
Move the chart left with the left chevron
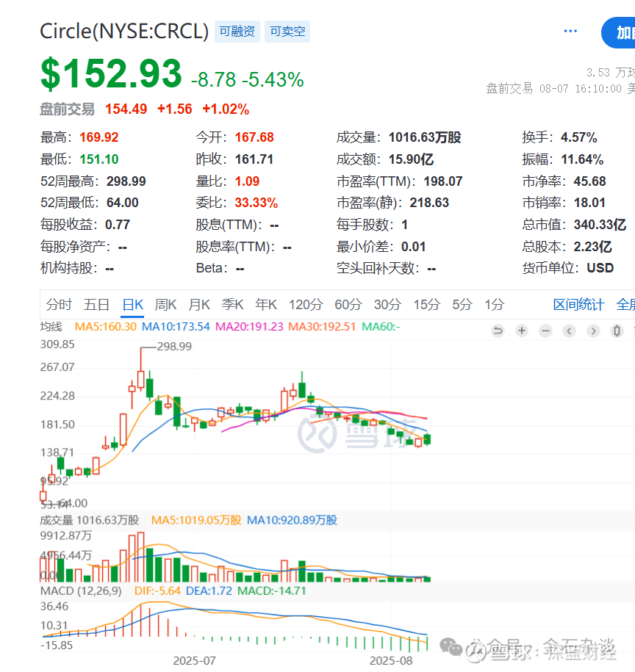[x=570, y=330]
